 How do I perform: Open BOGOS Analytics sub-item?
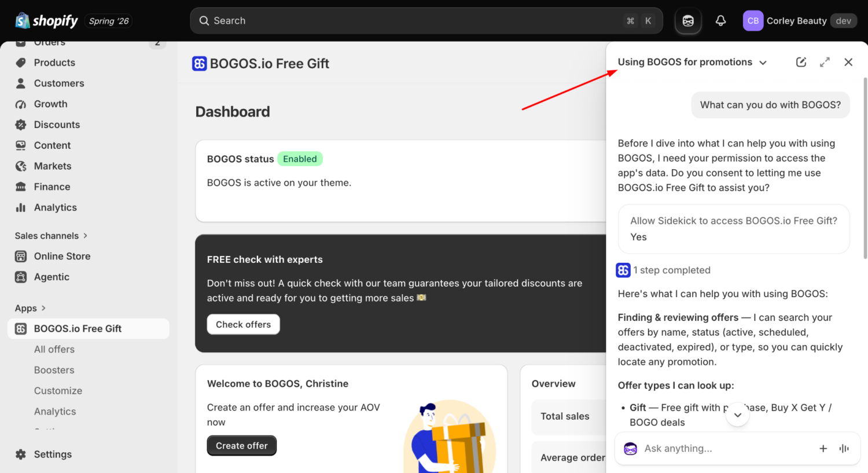tap(55, 412)
